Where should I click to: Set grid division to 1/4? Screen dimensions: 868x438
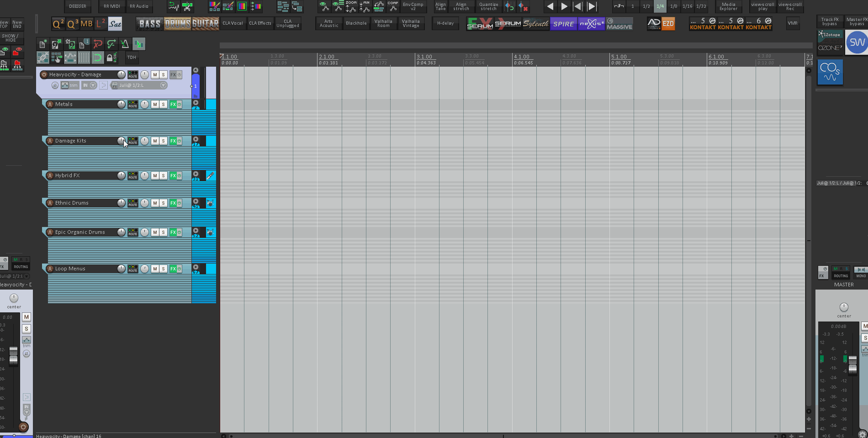click(x=660, y=6)
